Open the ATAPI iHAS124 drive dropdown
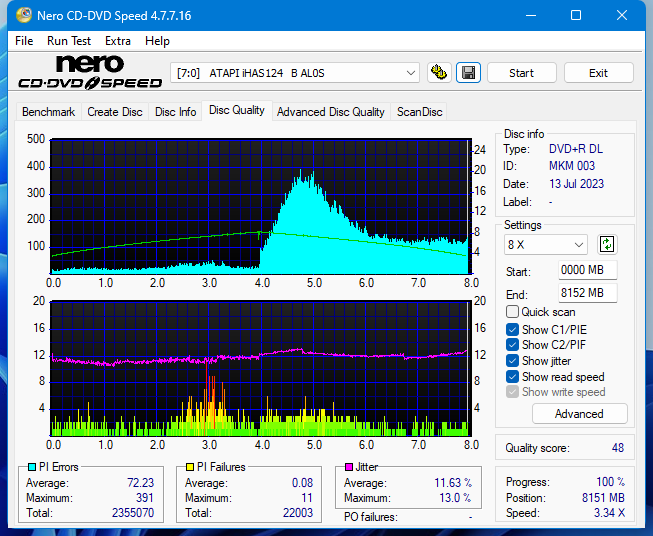Viewport: 653px width, 536px height. point(295,73)
